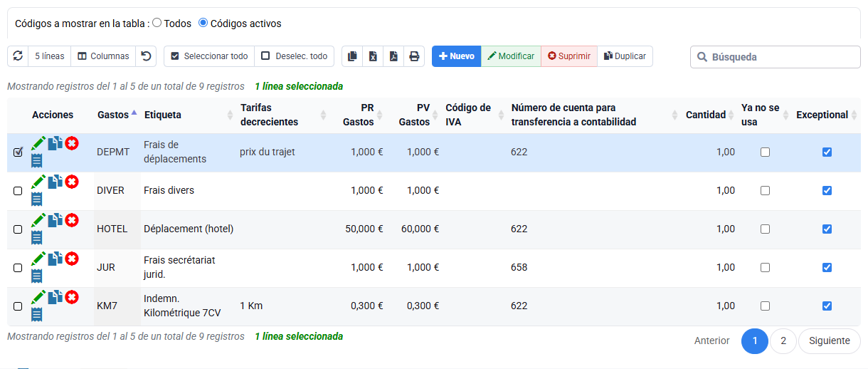Viewport: 868px width, 369px height.
Task: Toggle 'Ya no se usa' for KM7
Action: point(765,306)
